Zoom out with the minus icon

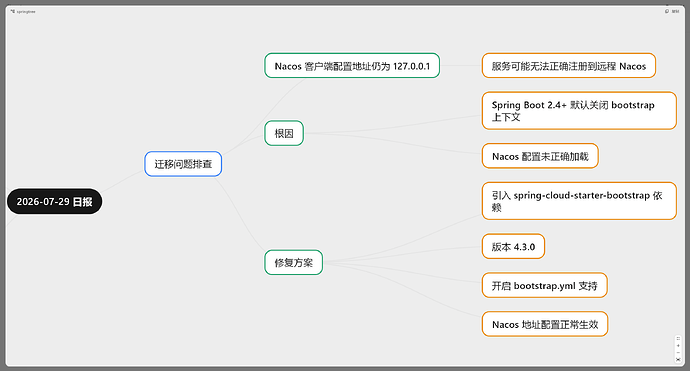[678, 353]
